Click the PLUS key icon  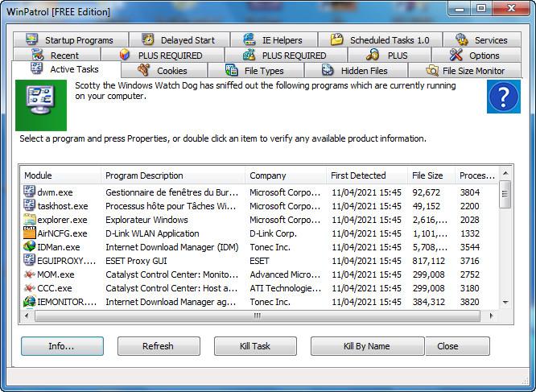point(373,55)
